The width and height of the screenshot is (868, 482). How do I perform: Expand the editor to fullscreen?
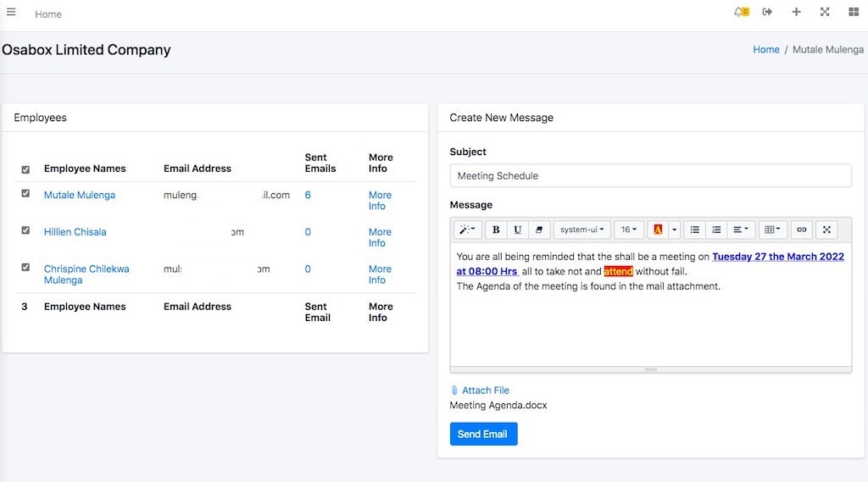pyautogui.click(x=826, y=230)
